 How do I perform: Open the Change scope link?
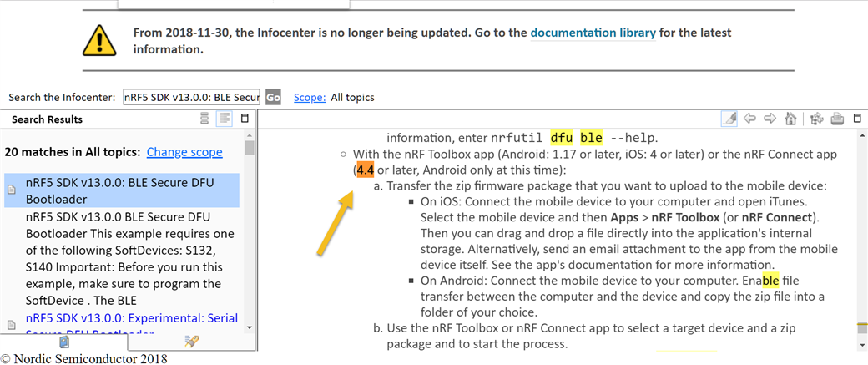click(x=184, y=152)
